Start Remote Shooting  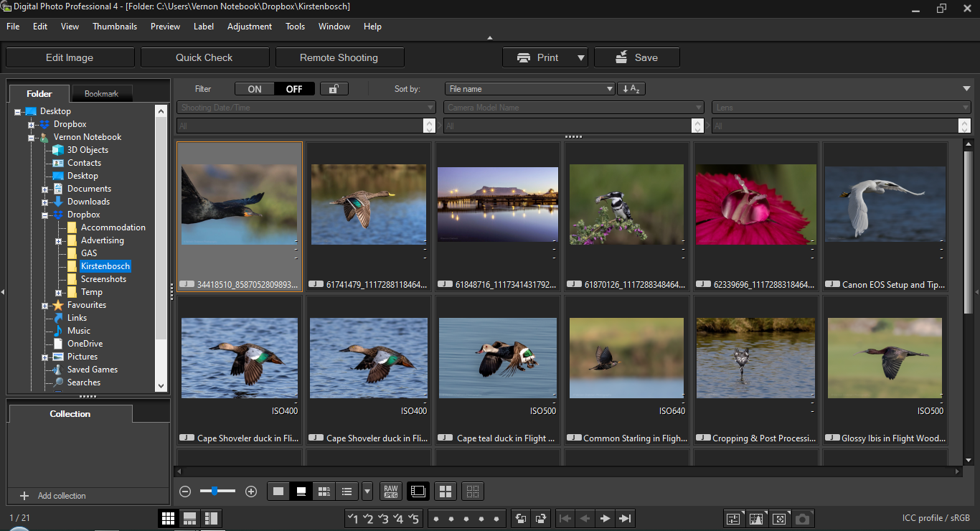point(339,57)
